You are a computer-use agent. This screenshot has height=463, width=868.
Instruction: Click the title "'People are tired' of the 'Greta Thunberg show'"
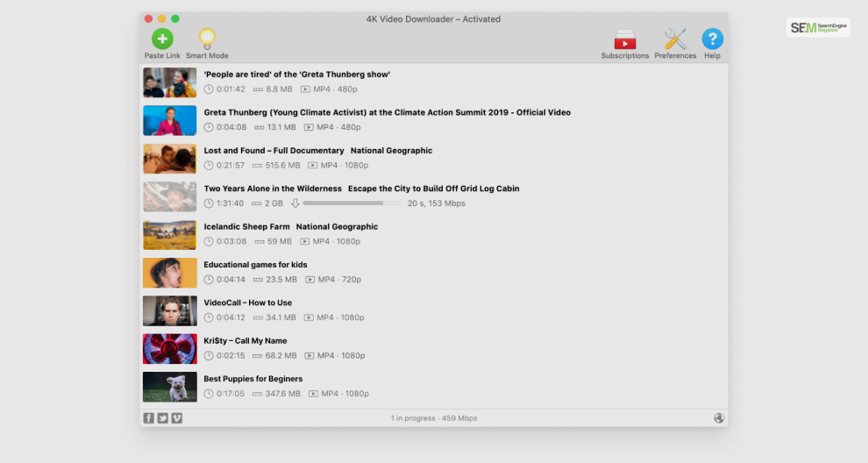coord(296,75)
